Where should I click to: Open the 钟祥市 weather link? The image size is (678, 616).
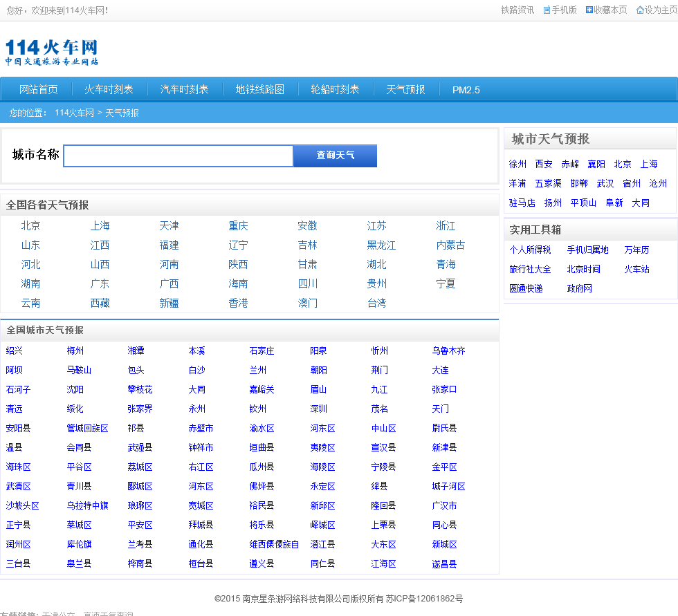coord(201,448)
